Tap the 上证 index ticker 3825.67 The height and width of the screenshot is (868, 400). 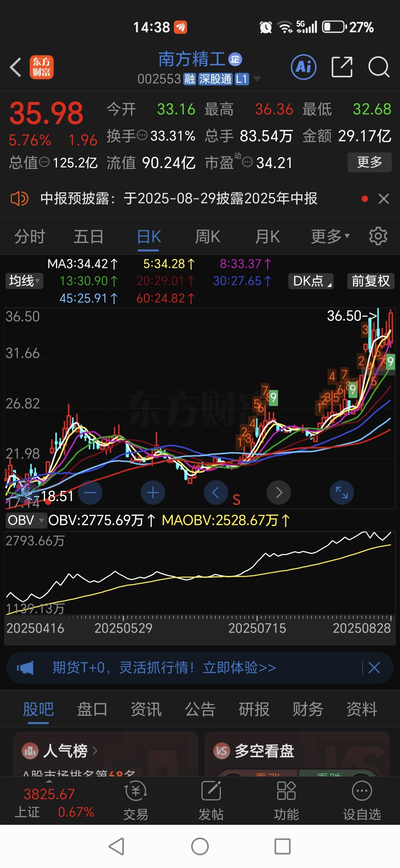pos(49,794)
